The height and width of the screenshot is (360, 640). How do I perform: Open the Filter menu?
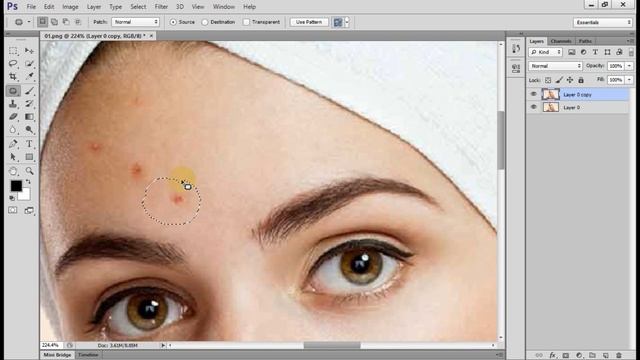(x=161, y=7)
